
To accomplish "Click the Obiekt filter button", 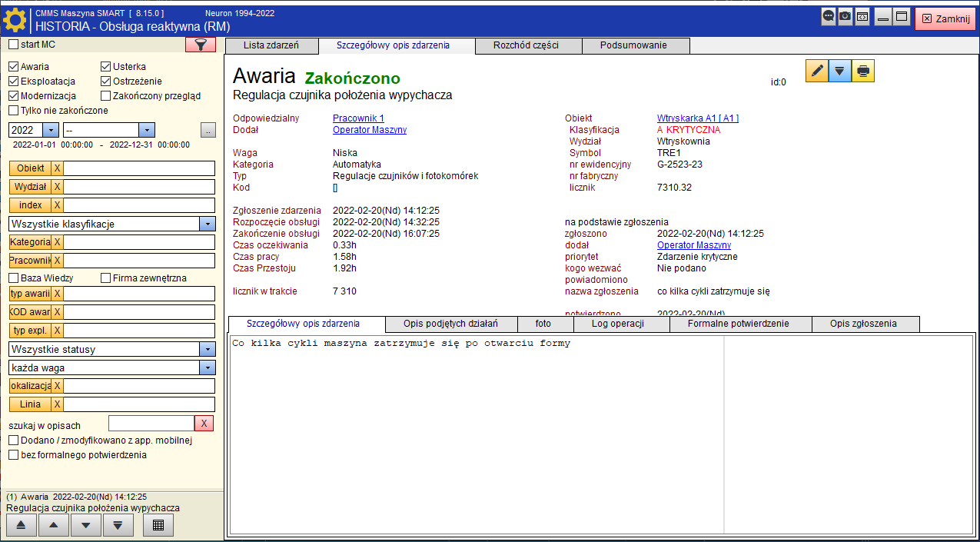I will pos(30,168).
